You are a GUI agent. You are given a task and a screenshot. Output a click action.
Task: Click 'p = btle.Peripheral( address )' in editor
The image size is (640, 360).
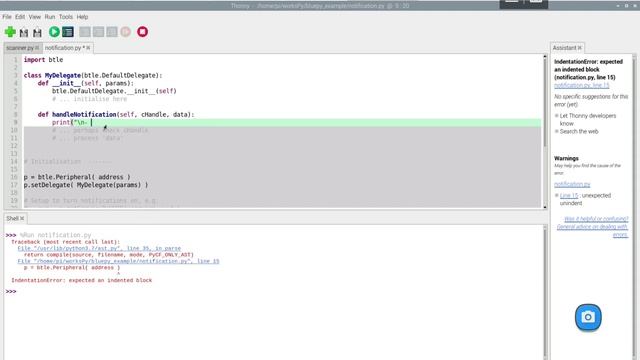[77, 177]
